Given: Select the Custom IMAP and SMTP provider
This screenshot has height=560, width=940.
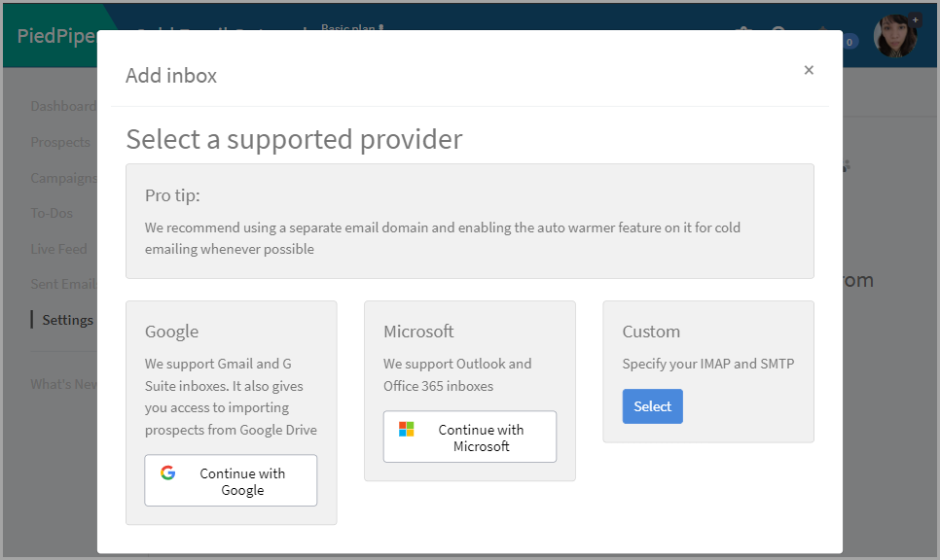Looking at the screenshot, I should click(652, 406).
